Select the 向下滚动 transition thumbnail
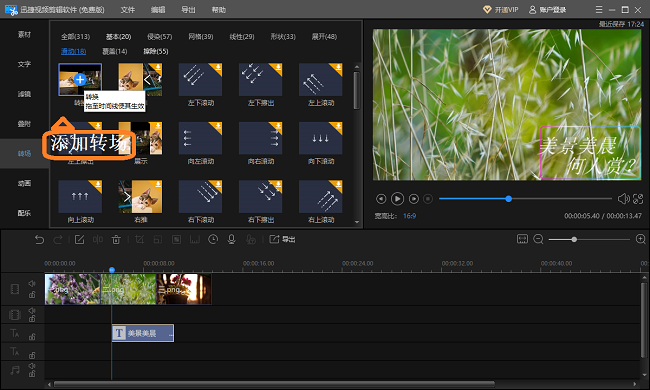The image size is (650, 390). [320, 138]
